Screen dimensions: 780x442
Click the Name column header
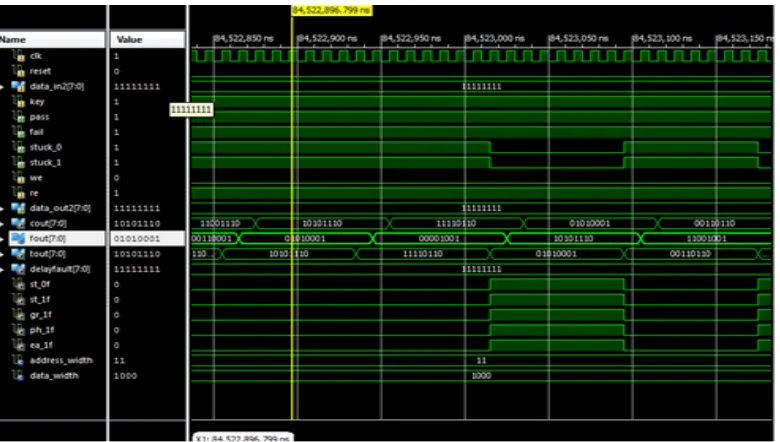tap(52, 40)
